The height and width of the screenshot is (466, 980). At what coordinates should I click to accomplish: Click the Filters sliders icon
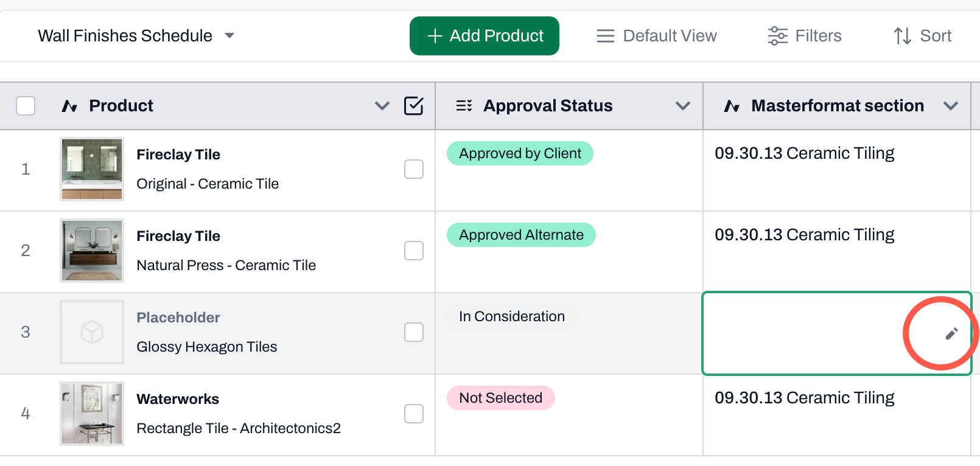(x=777, y=36)
